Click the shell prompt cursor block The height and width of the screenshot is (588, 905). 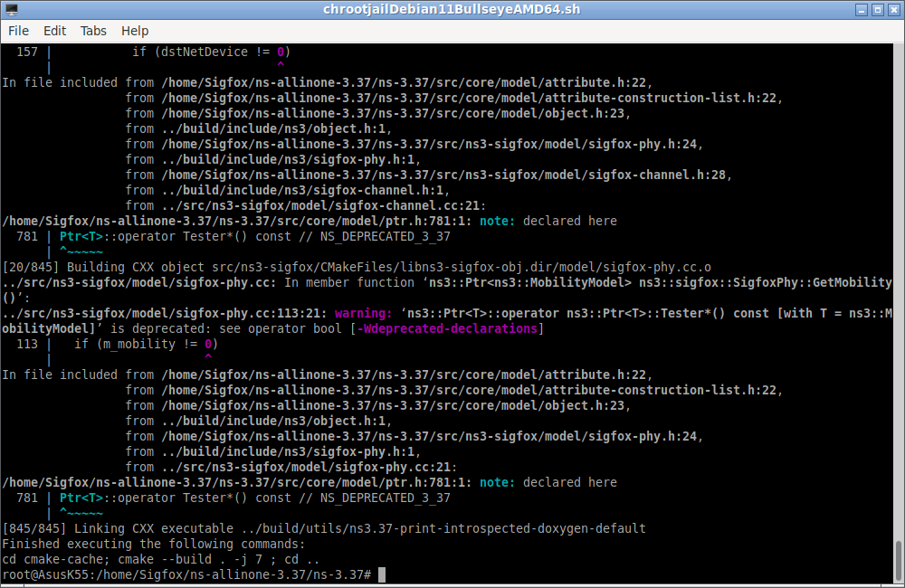coord(382,574)
